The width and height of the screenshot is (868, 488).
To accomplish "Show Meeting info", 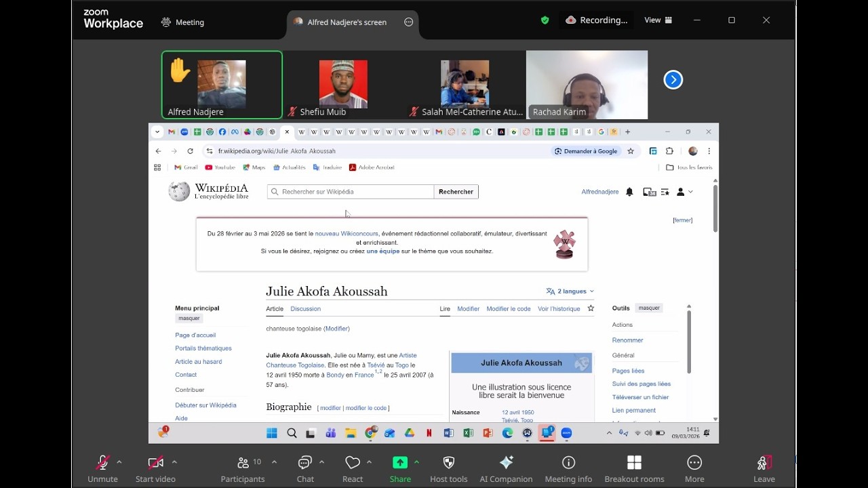I will 568,469.
